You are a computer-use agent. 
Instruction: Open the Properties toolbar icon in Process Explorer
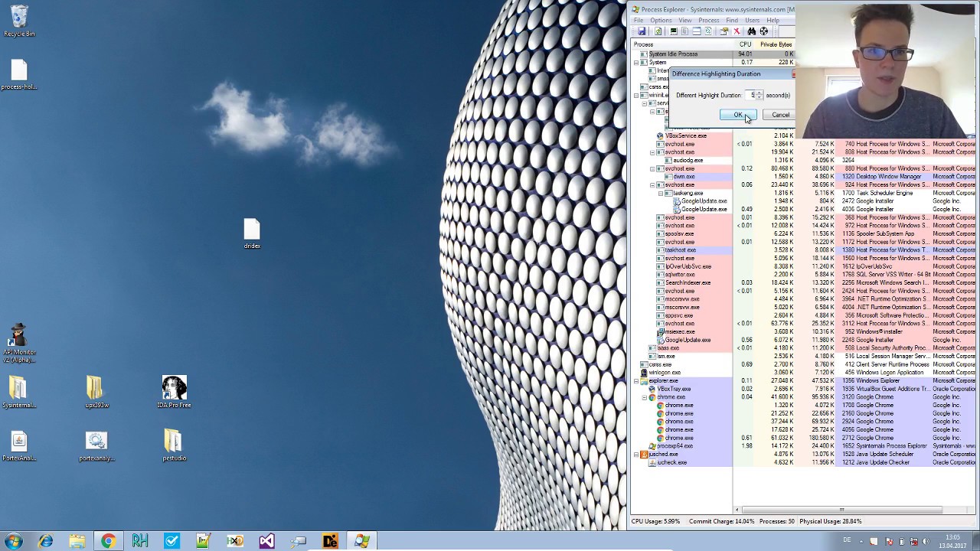(724, 31)
